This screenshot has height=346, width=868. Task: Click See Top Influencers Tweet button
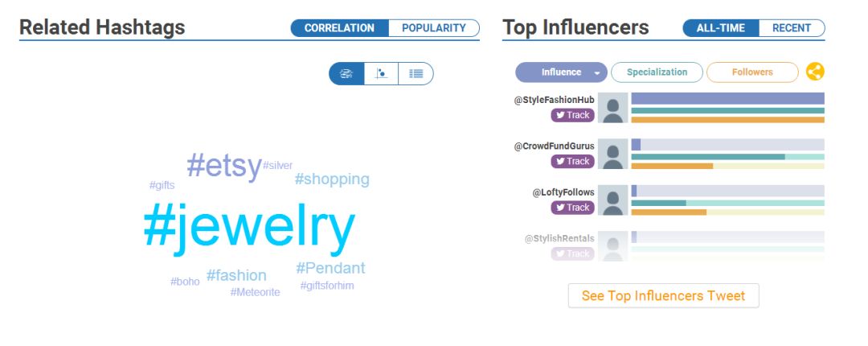pos(663,295)
